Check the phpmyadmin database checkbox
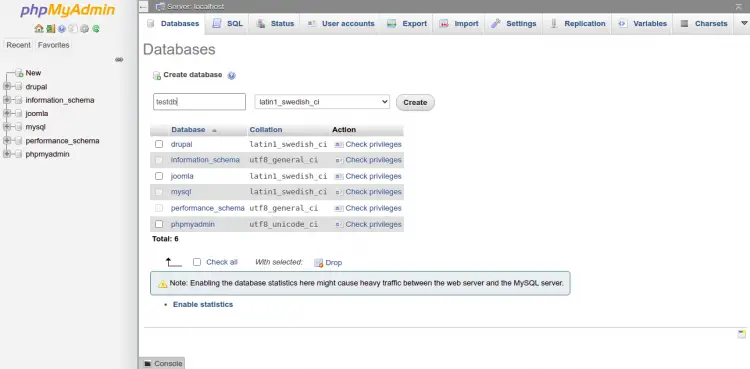The width and height of the screenshot is (750, 369). 159,224
